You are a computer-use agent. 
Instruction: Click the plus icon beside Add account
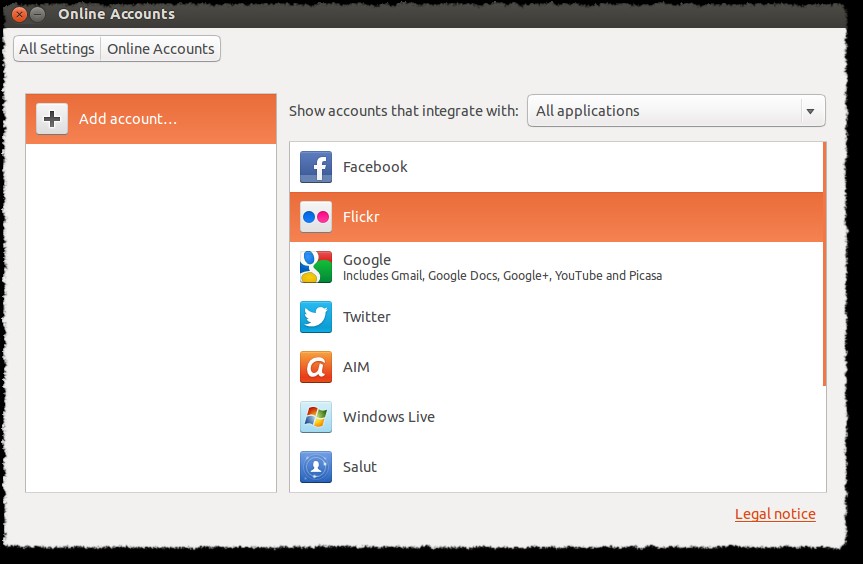(52, 119)
